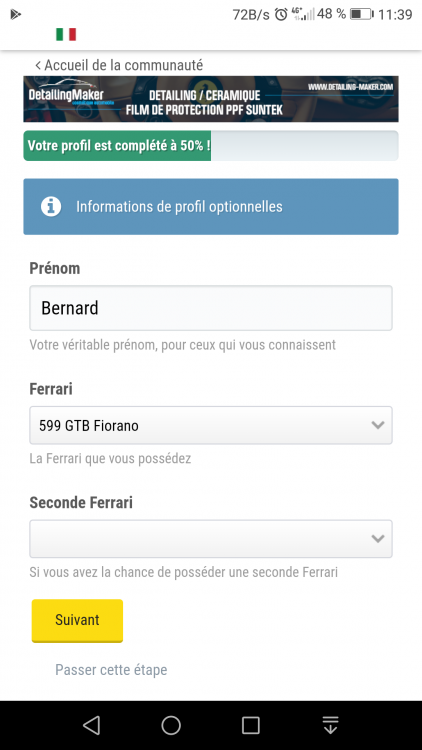
Task: Go back to Accueil de la communauté
Action: [x=119, y=65]
